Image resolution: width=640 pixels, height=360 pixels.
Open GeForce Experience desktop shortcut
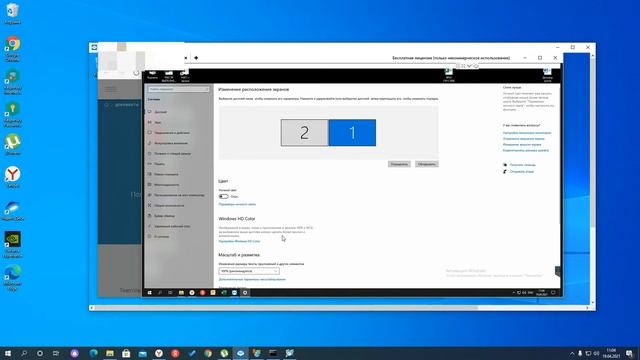click(x=13, y=244)
